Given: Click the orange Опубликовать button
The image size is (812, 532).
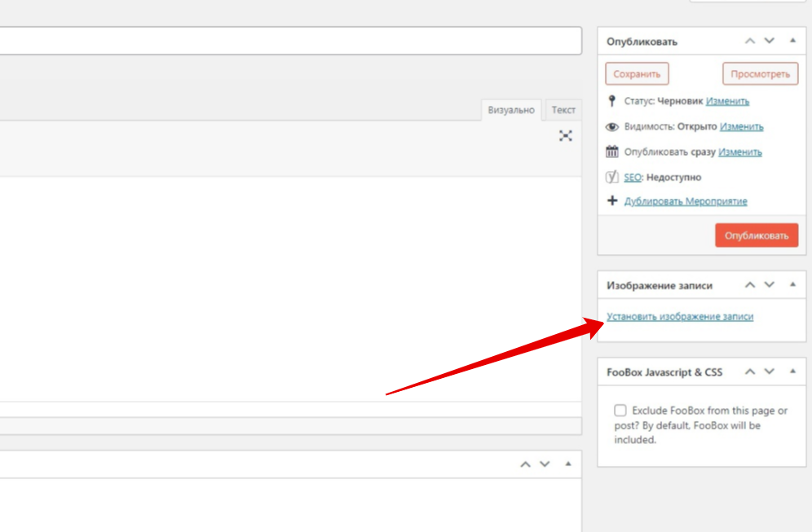Looking at the screenshot, I should click(757, 235).
